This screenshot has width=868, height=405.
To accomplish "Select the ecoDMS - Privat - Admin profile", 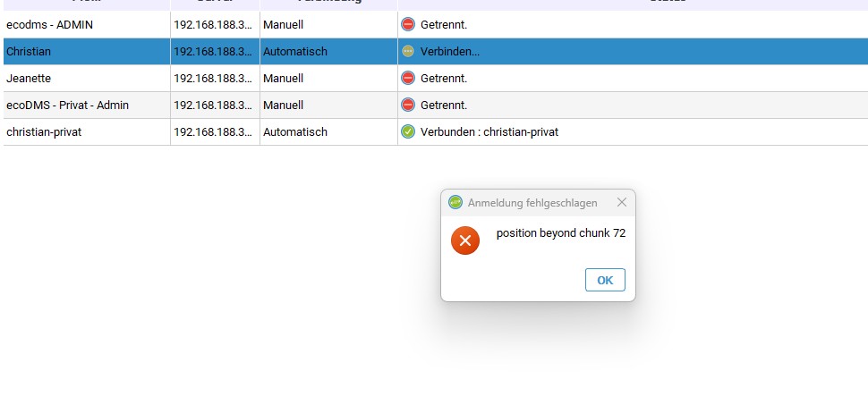I will (67, 105).
